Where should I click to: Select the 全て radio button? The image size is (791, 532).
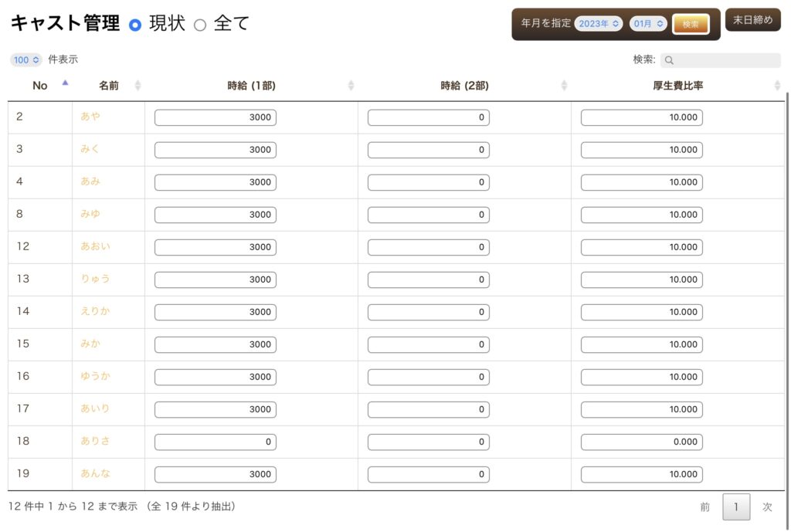tap(200, 25)
